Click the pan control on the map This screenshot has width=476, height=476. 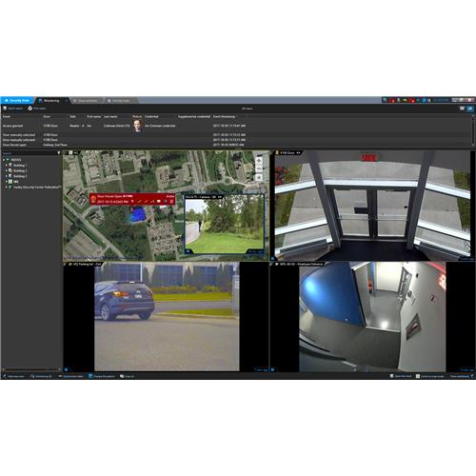259,161
